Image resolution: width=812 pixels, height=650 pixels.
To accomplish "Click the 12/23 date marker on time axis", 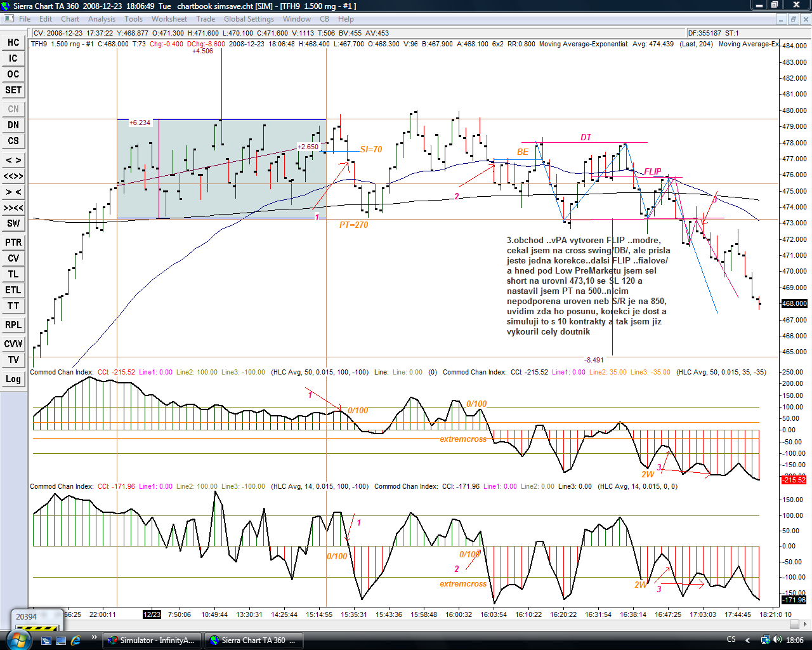I will (152, 614).
